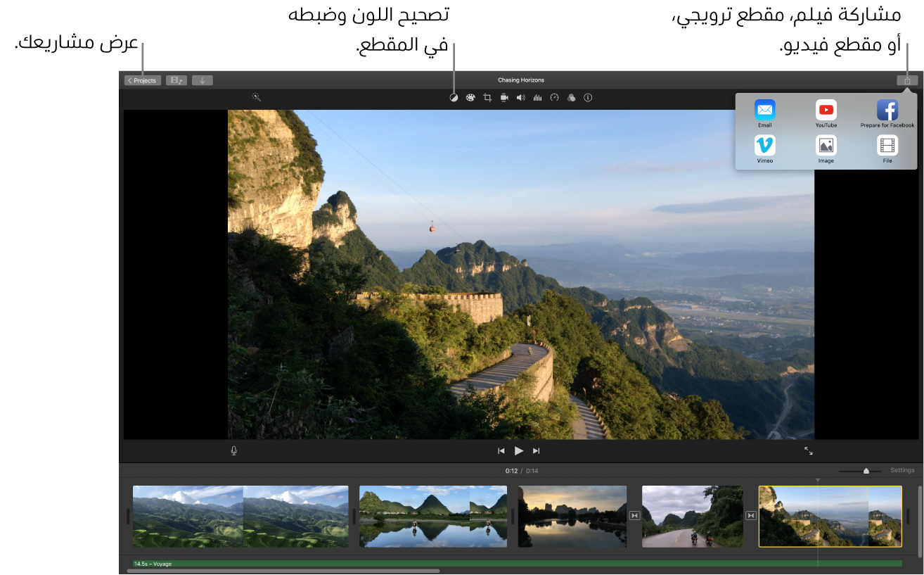Select the last clip in the timeline
Viewport: 924px width, 575px height.
(x=830, y=516)
